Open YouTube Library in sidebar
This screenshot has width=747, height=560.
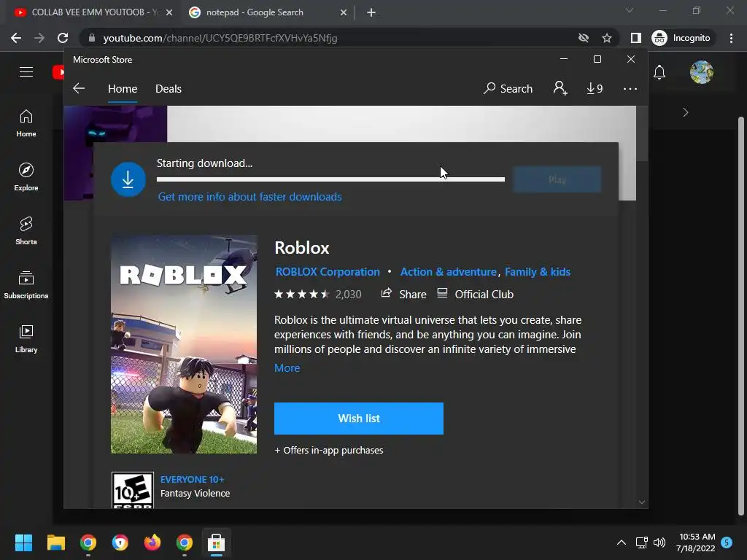tap(26, 338)
